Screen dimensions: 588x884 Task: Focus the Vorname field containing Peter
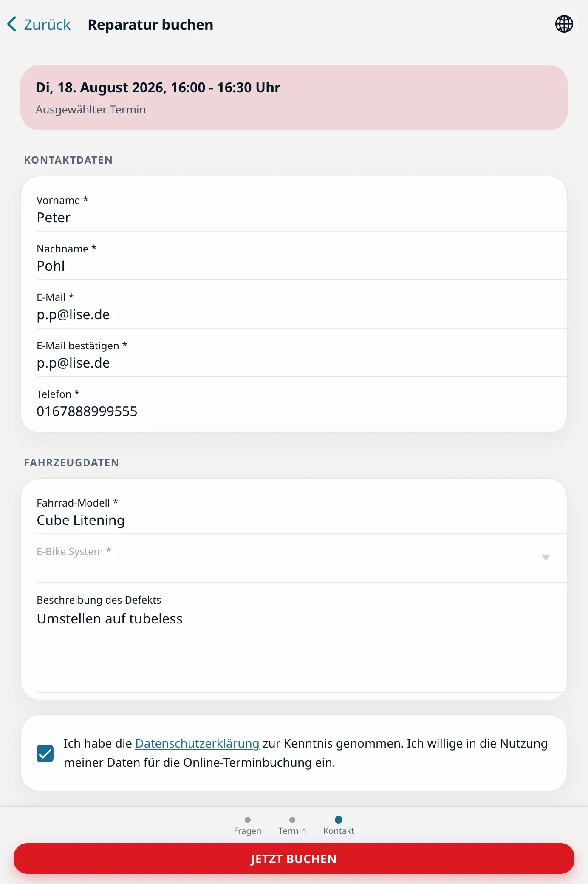coord(302,209)
